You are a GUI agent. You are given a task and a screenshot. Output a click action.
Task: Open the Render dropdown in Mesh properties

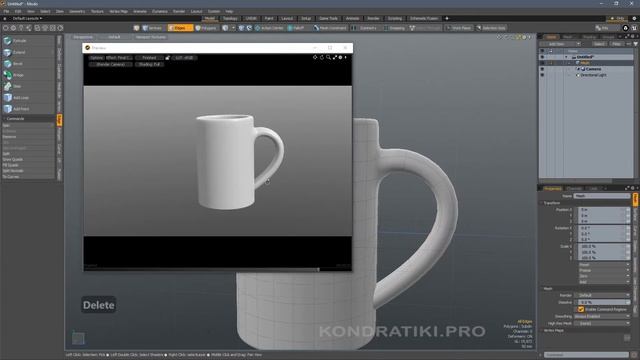tap(602, 295)
